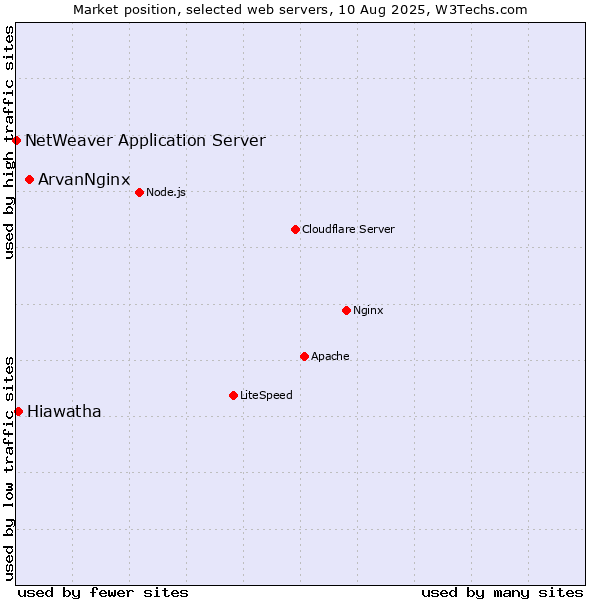The height and width of the screenshot is (600, 600).
Task: Click the red marker beside Nginx
Action: 347,310
